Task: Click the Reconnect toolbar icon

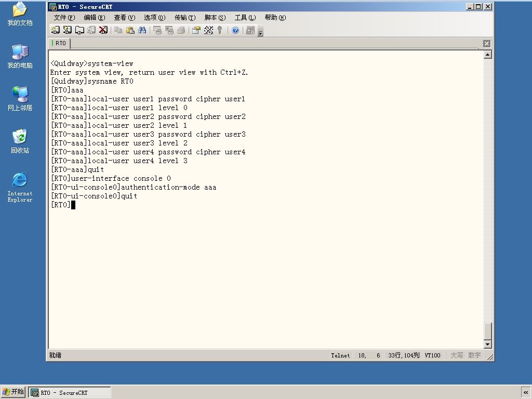Action: (x=91, y=30)
